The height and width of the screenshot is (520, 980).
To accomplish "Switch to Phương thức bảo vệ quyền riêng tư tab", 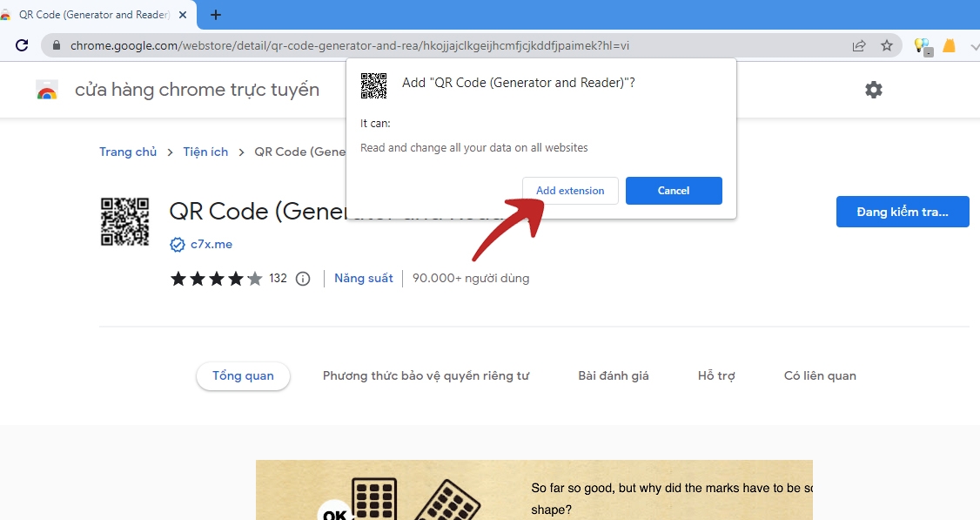I will tap(426, 375).
